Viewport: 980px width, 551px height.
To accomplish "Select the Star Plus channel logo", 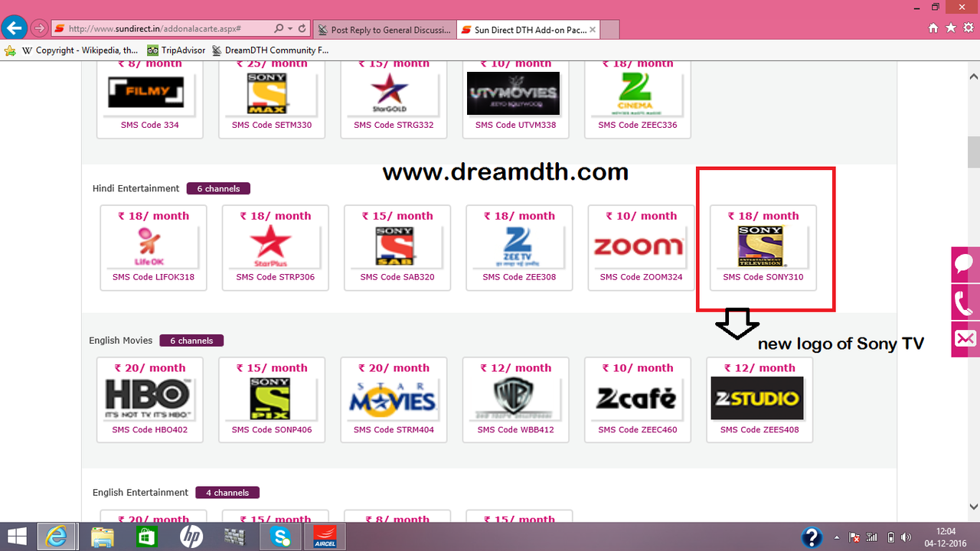I will (271, 246).
